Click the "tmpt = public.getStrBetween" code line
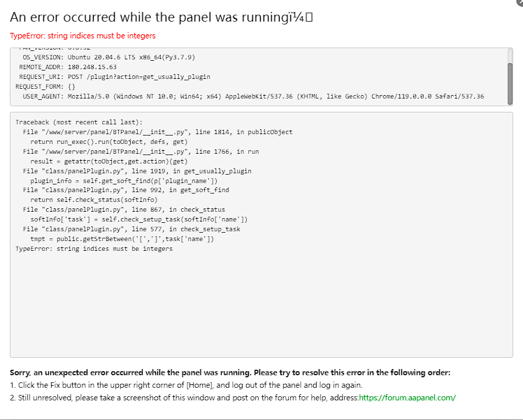Image resolution: width=523 pixels, height=420 pixels. click(122, 239)
